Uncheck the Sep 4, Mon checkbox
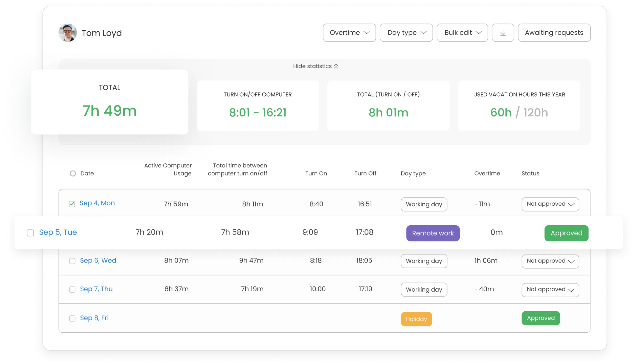The image size is (633, 364). click(x=72, y=204)
